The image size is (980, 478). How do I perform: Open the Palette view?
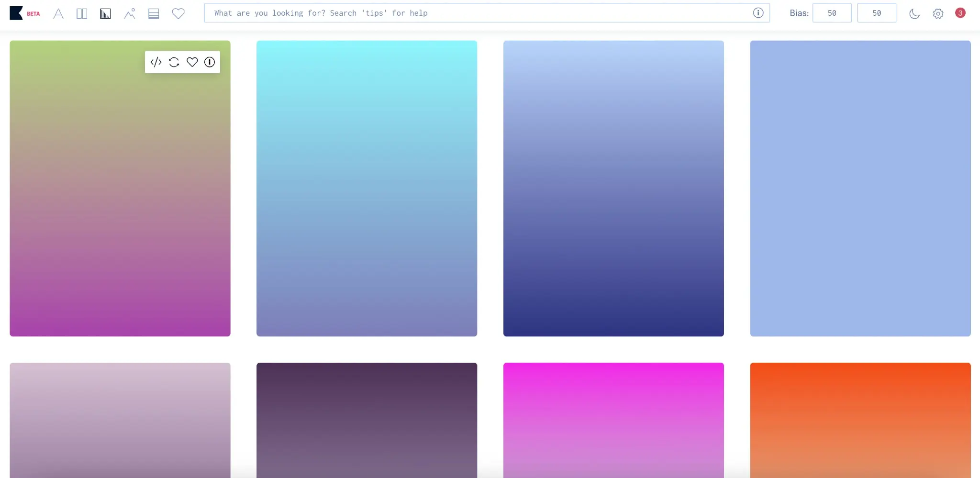154,13
